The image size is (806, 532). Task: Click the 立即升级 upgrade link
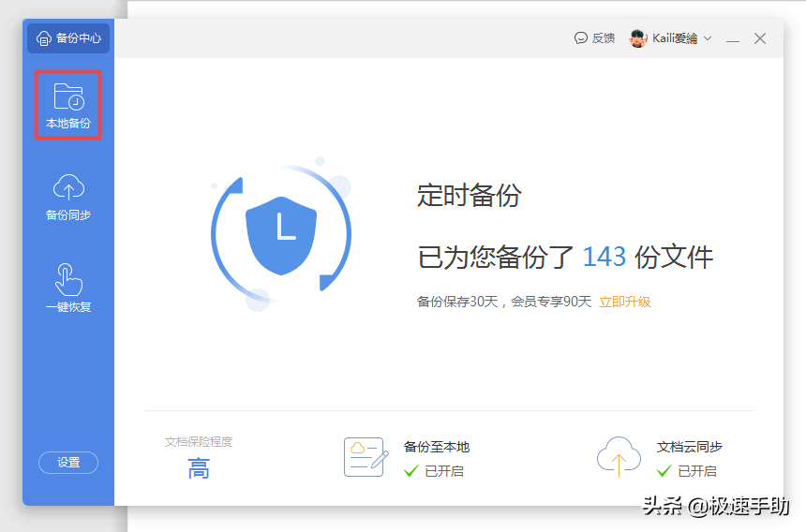click(x=625, y=302)
